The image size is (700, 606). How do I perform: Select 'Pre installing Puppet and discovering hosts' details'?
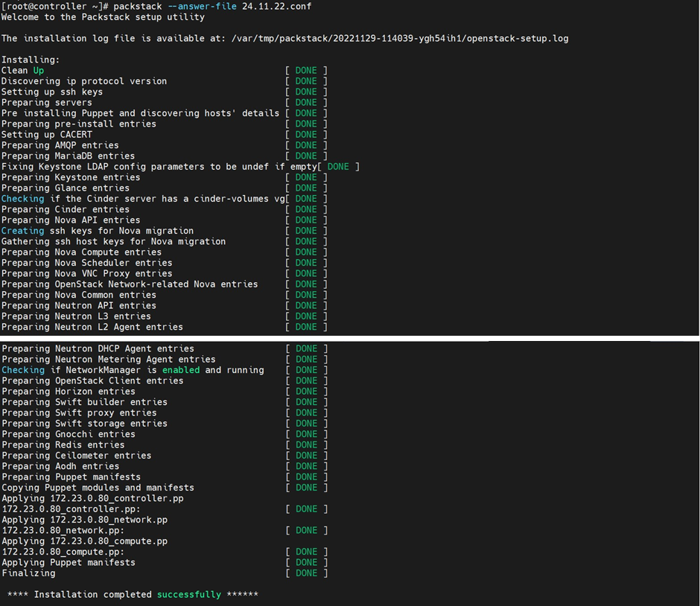(140, 113)
